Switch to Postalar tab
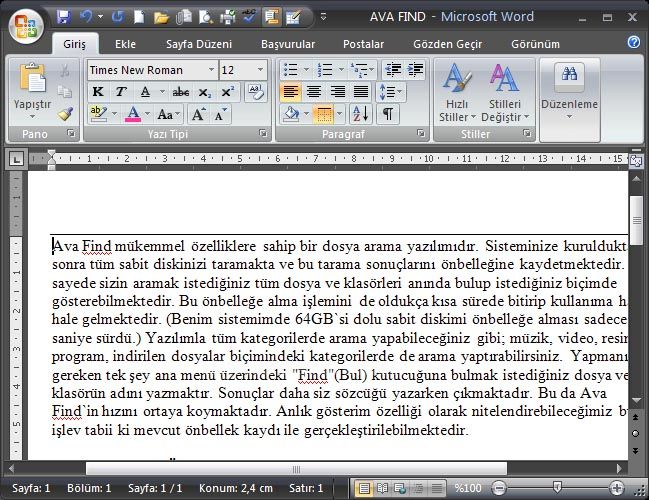The width and height of the screenshot is (649, 500). pos(363,44)
